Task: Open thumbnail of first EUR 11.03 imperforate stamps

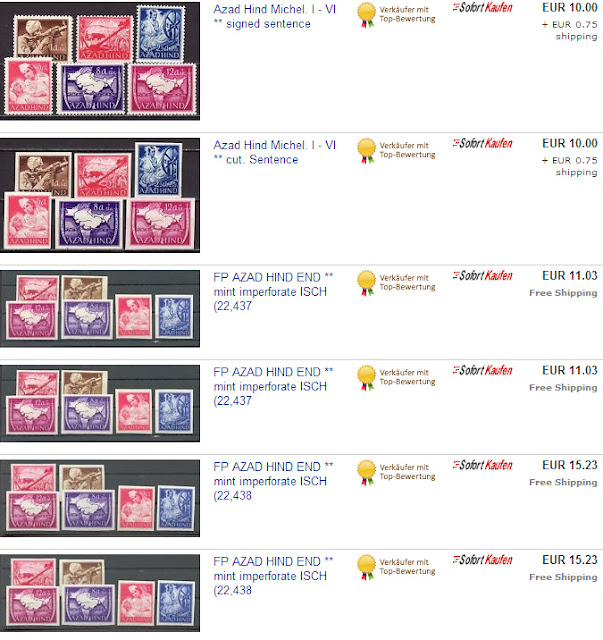Action: pyautogui.click(x=100, y=309)
